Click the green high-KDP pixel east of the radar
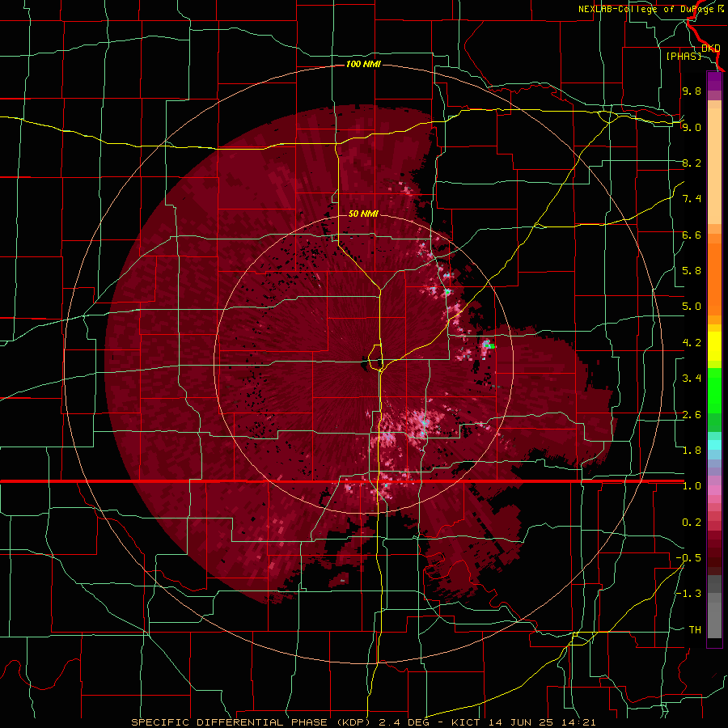Viewport: 728px width, 728px height. (492, 346)
